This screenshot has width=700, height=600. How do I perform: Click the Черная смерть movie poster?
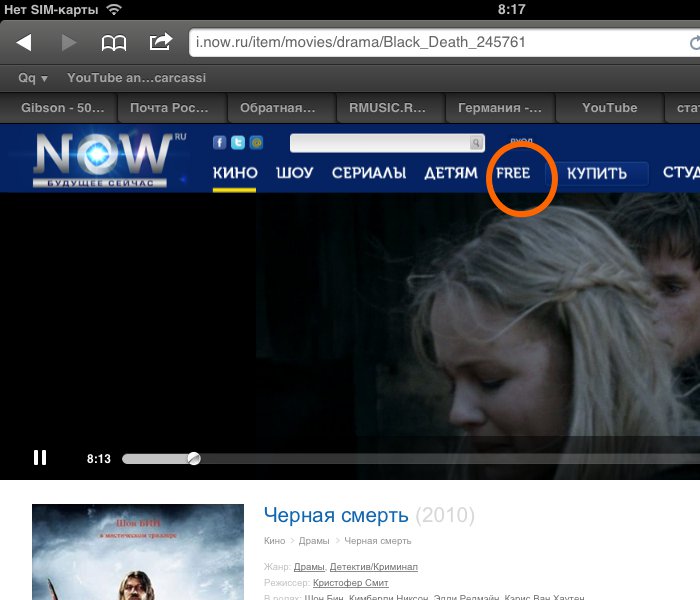pyautogui.click(x=138, y=552)
